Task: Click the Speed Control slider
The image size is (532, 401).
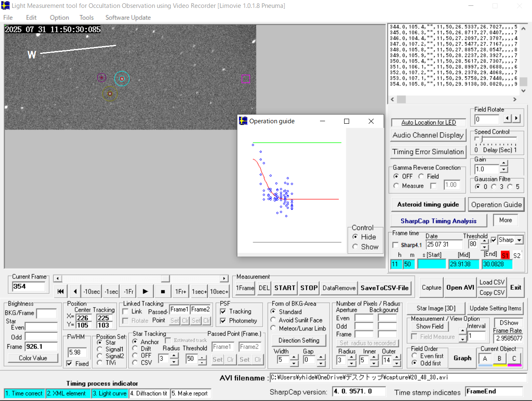Action: pos(482,139)
